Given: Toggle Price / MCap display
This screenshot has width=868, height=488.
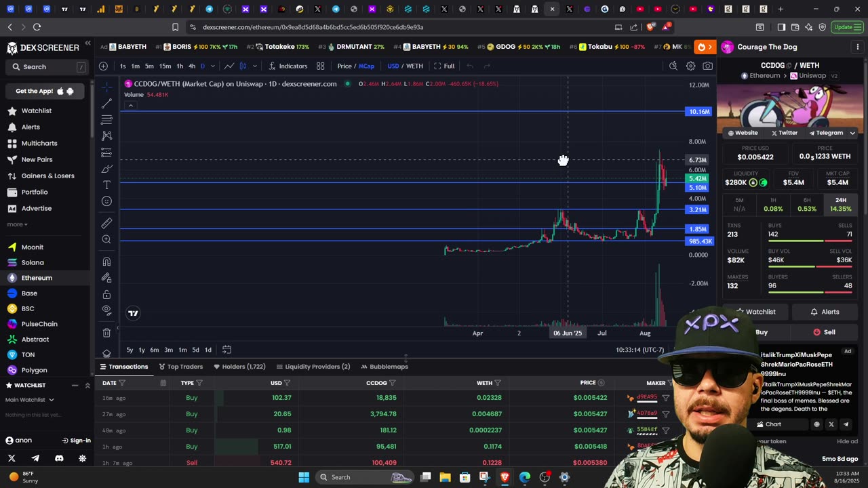Looking at the screenshot, I should coord(355,66).
